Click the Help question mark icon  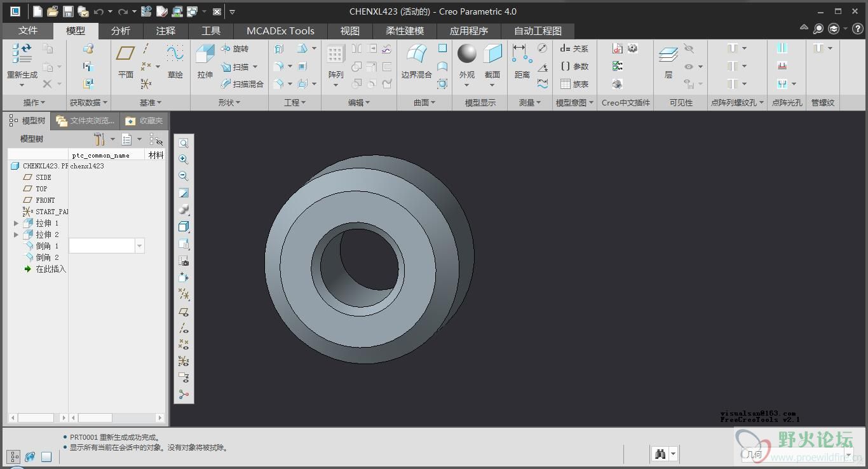[857, 29]
